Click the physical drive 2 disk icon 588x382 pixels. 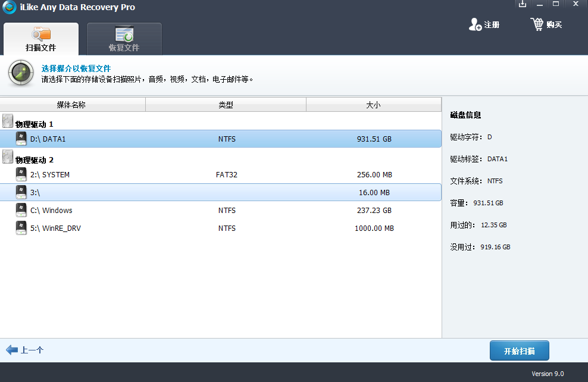tap(8, 157)
